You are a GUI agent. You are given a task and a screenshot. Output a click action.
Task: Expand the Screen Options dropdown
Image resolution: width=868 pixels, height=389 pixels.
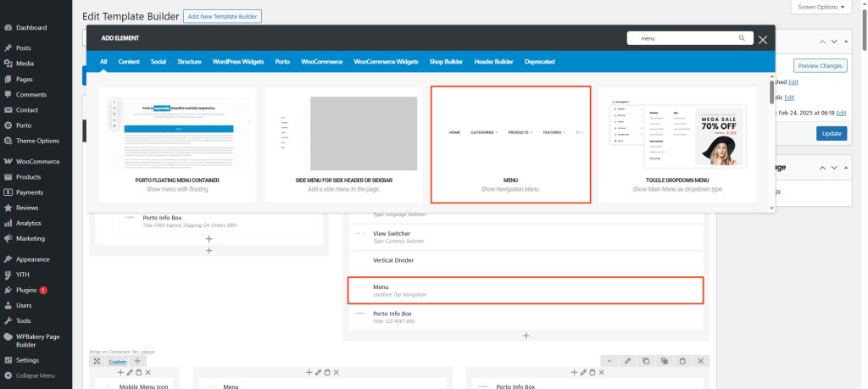click(821, 8)
